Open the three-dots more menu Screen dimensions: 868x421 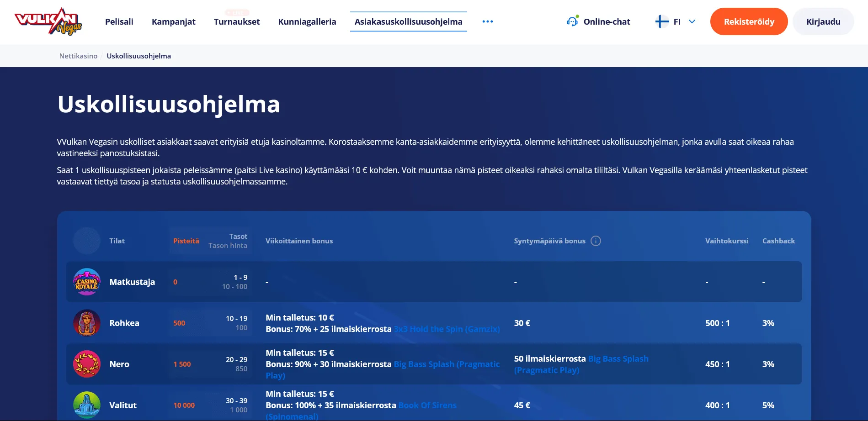488,21
